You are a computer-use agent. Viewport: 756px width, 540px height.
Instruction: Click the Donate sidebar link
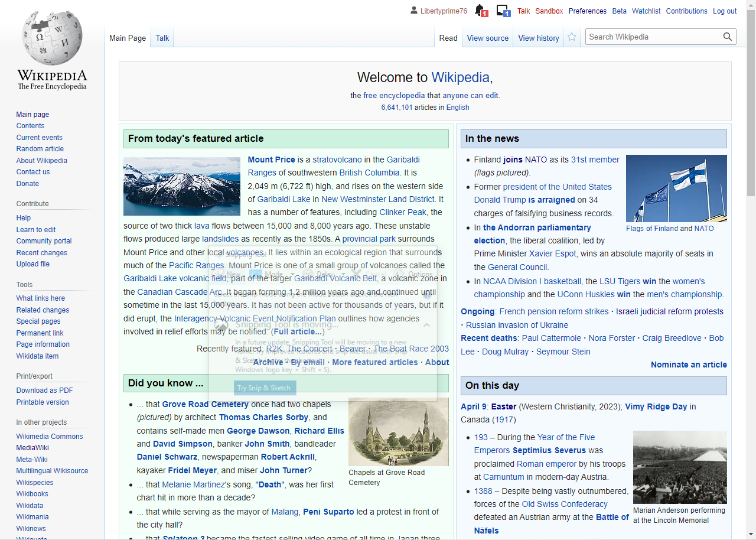tap(28, 184)
